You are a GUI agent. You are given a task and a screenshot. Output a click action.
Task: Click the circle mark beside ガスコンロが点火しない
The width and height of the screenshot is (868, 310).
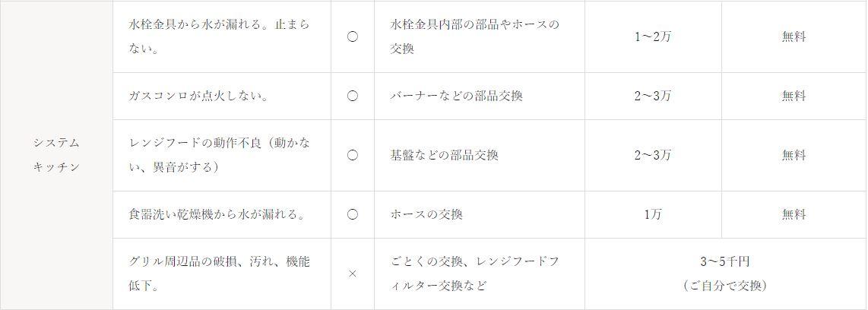(352, 96)
